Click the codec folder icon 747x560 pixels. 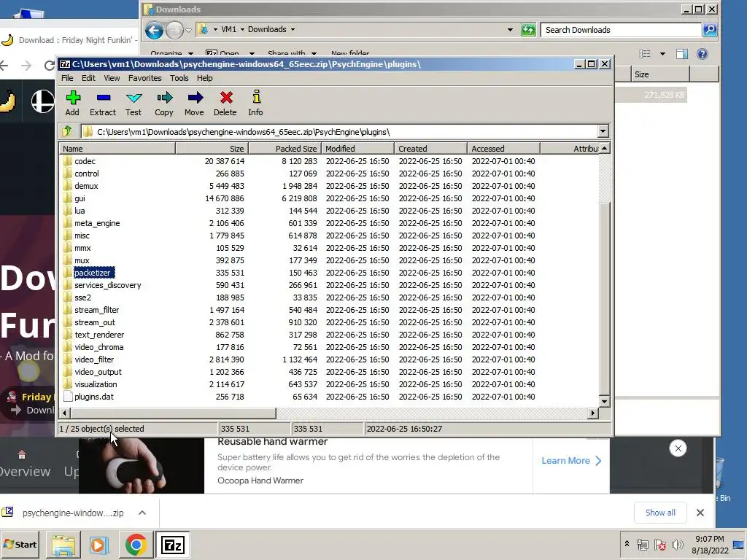click(x=67, y=161)
